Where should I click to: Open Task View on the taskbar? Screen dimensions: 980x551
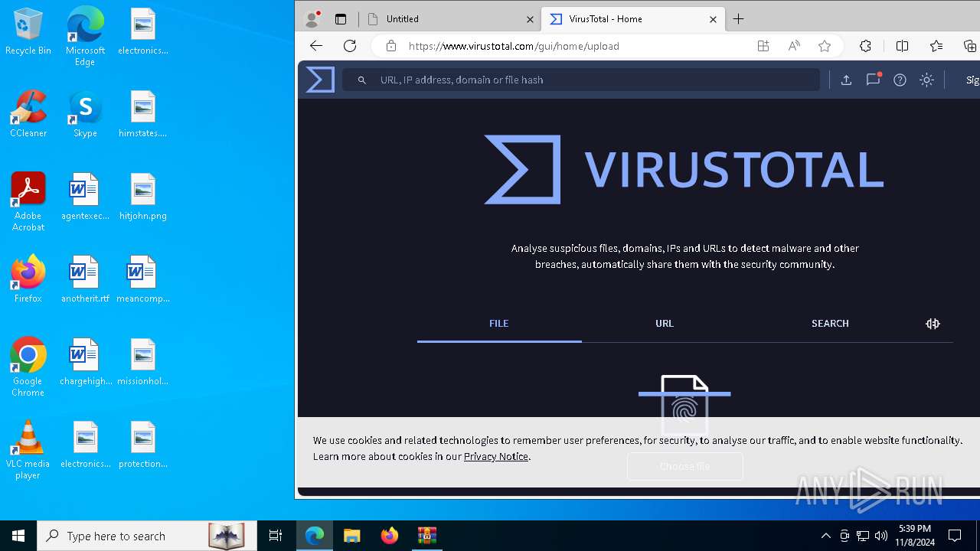[x=276, y=536]
